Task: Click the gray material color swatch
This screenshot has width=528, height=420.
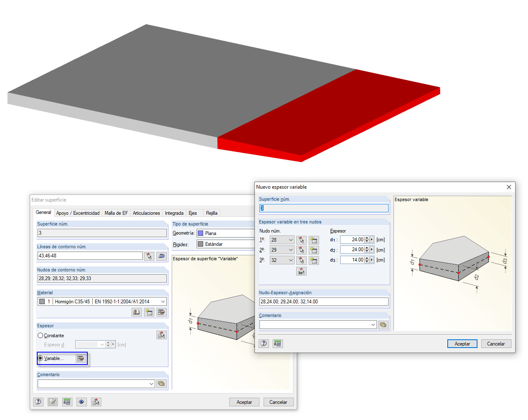Action: pos(42,302)
